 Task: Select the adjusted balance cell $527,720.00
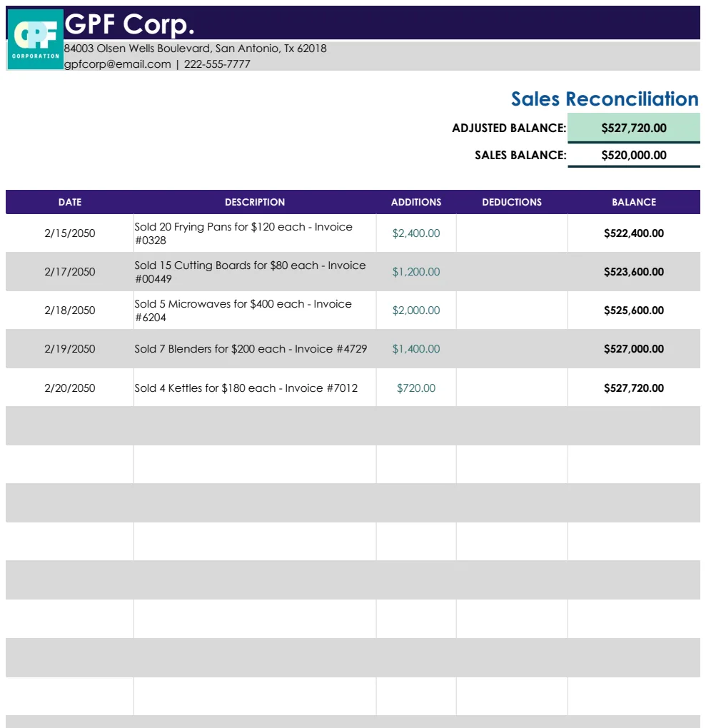633,128
